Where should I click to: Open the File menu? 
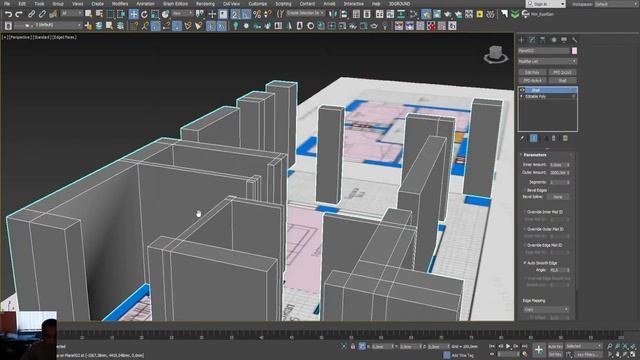click(x=7, y=4)
